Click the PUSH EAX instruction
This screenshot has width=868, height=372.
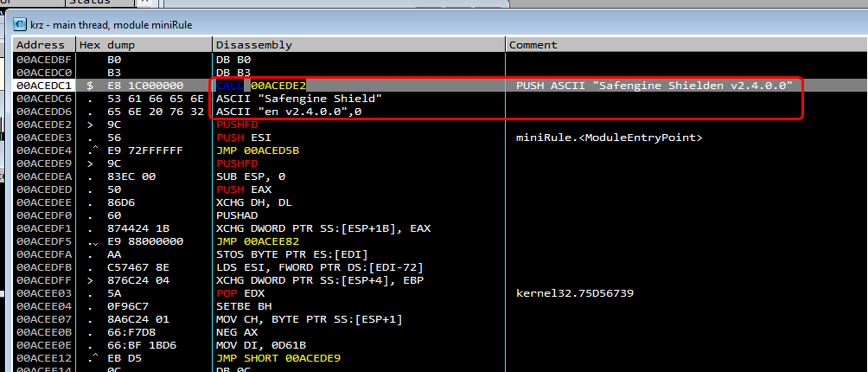244,189
